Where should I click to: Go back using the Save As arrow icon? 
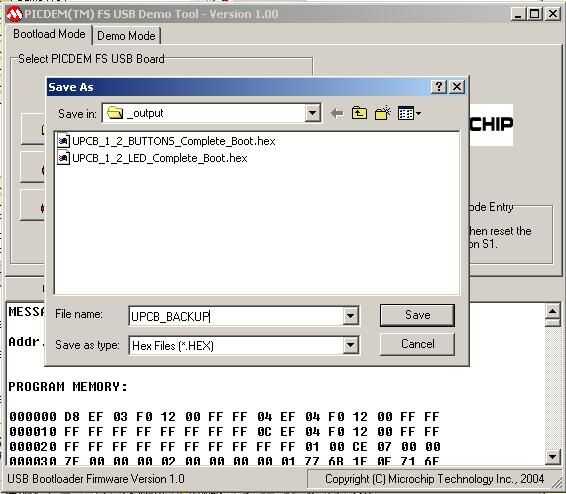pos(337,114)
